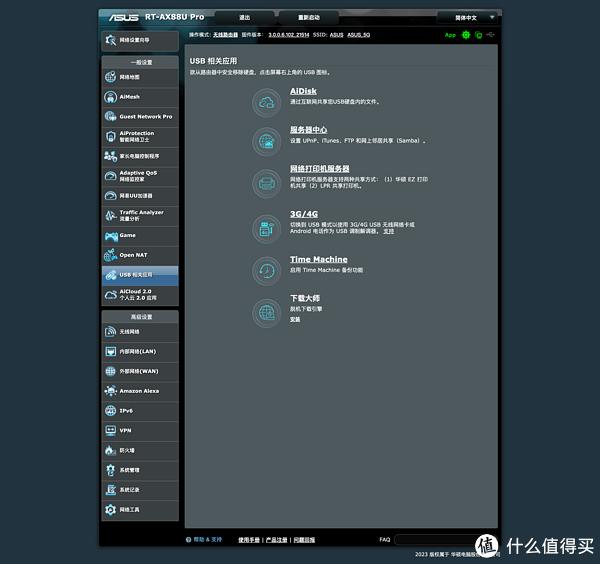The width and height of the screenshot is (600, 564).
Task: Open the underlined server center link
Action: pos(308,130)
